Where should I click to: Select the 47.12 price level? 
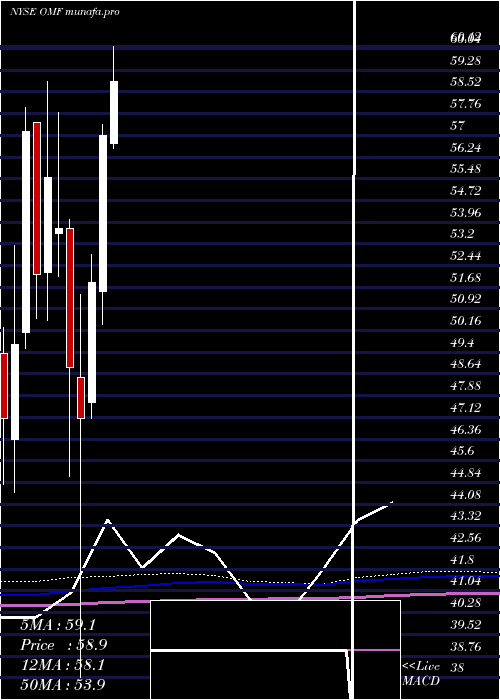pos(465,407)
